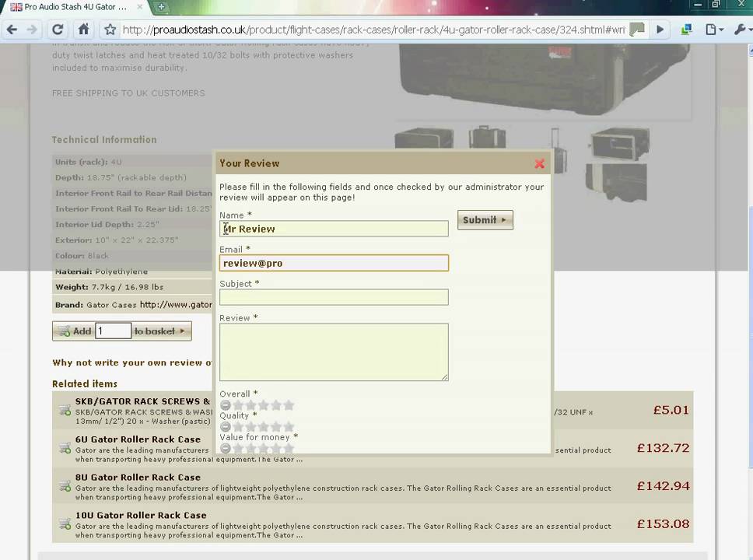Click the empty Subject field

[334, 297]
